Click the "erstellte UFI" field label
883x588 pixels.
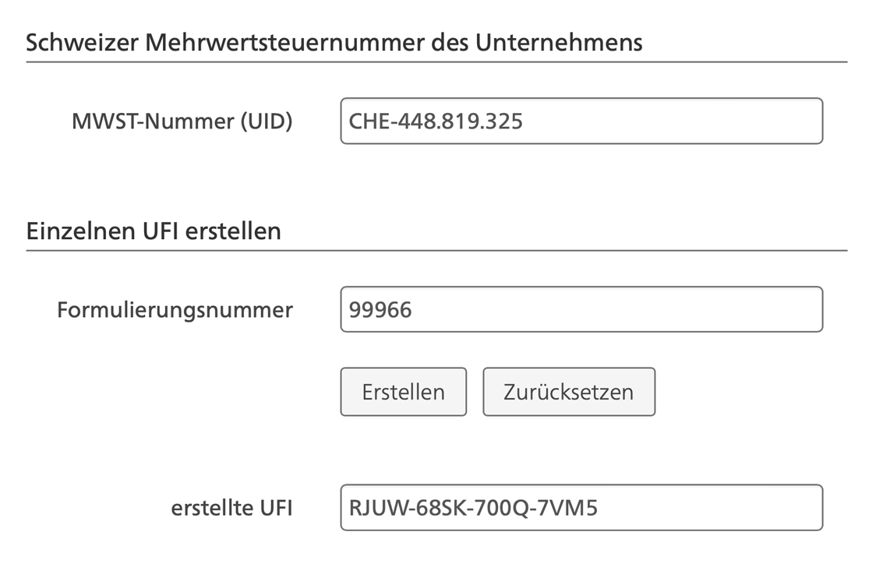point(231,509)
